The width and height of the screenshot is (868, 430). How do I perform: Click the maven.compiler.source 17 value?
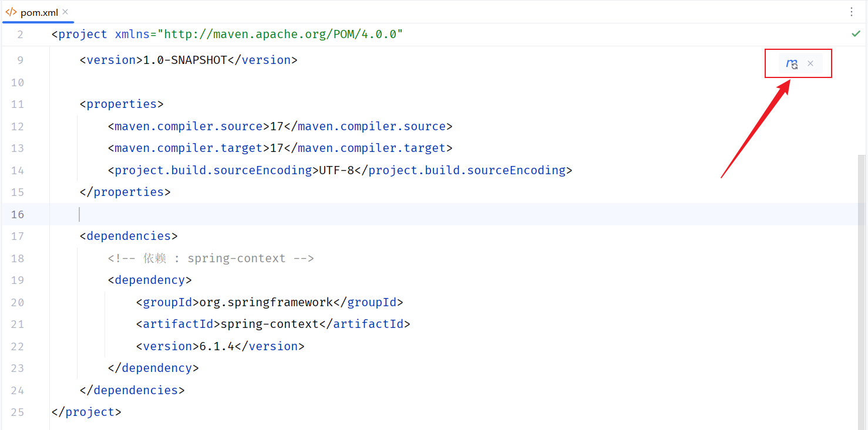(x=275, y=126)
